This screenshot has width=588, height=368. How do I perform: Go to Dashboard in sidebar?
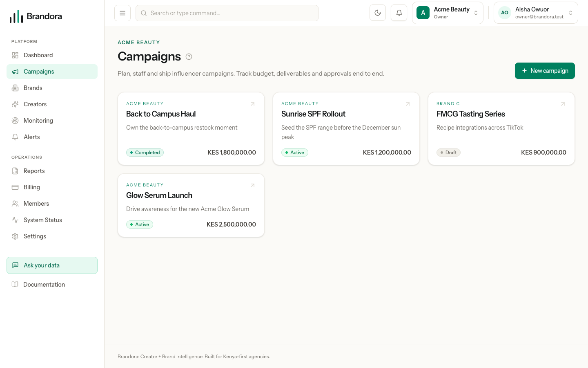pyautogui.click(x=52, y=55)
